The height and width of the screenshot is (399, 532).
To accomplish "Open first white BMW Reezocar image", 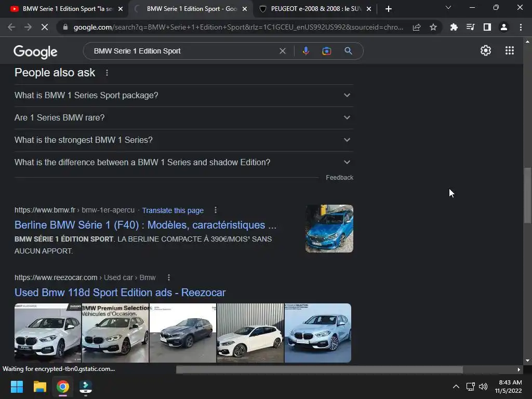I will (48, 333).
